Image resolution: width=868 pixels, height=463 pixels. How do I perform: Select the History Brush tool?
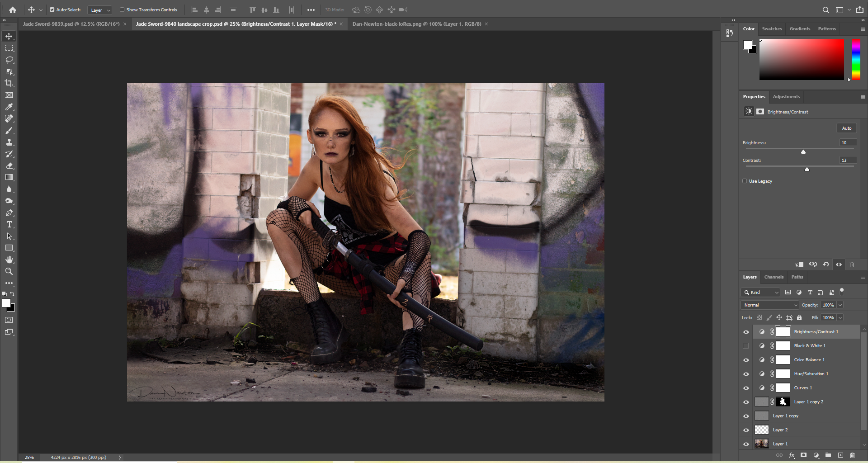[x=9, y=154]
